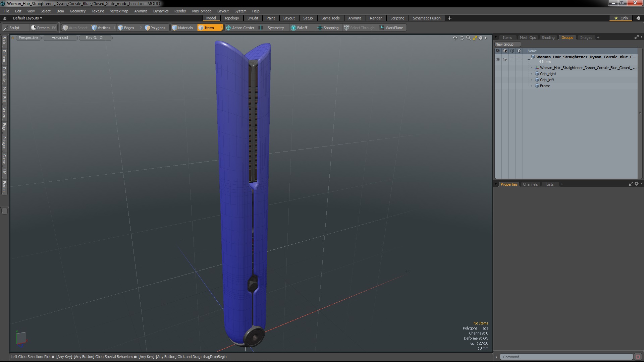Toggle visibility eye of the group
644x362 pixels.
498,59
